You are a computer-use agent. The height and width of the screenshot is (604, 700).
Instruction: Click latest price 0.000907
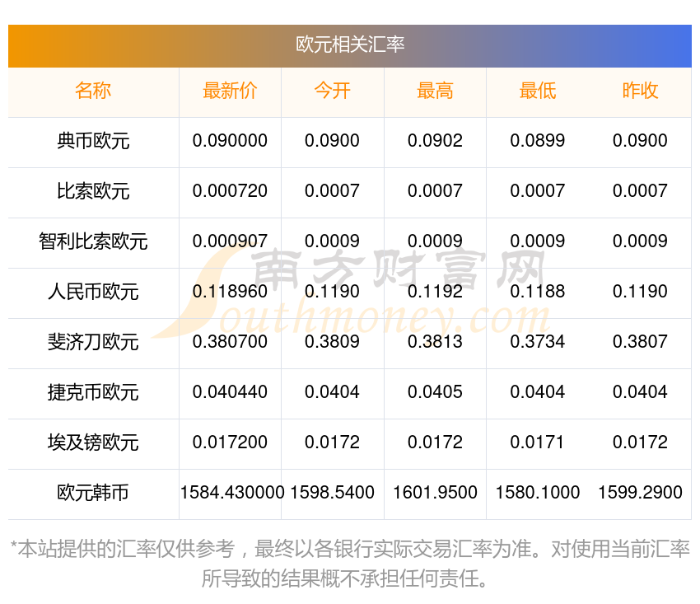(230, 241)
